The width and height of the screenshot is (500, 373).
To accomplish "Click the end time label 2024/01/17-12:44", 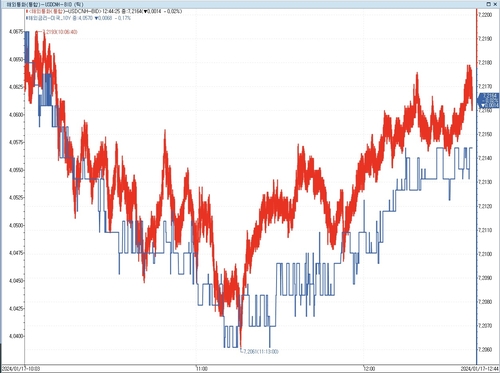I will 479,369.
